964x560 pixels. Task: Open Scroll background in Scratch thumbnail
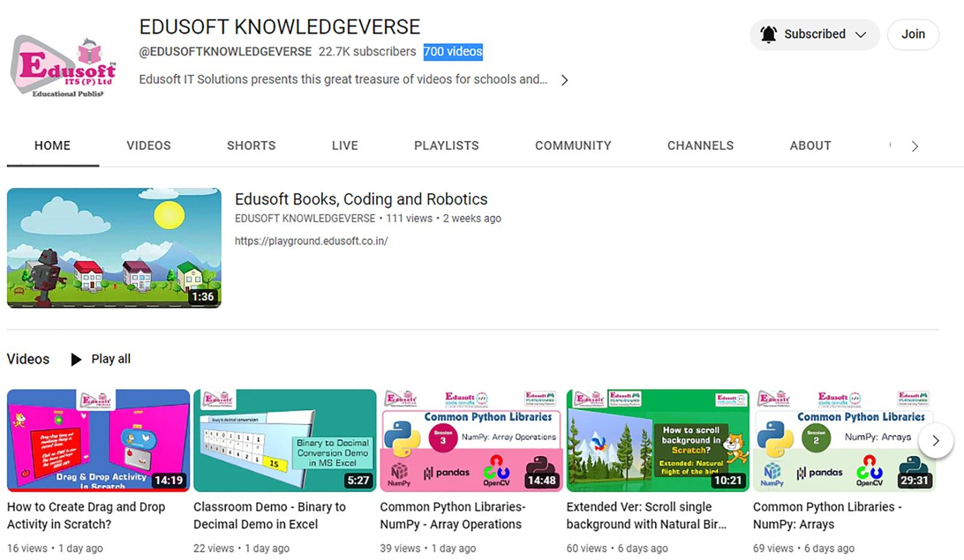pos(658,441)
